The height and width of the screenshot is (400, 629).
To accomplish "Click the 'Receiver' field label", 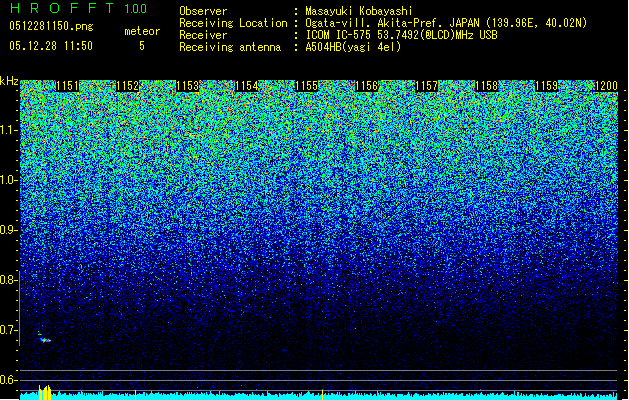I will click(x=203, y=35).
